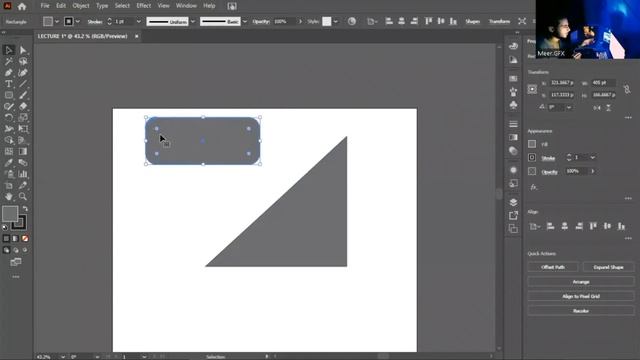Select the Type tool
640x360 pixels.
coord(9,84)
